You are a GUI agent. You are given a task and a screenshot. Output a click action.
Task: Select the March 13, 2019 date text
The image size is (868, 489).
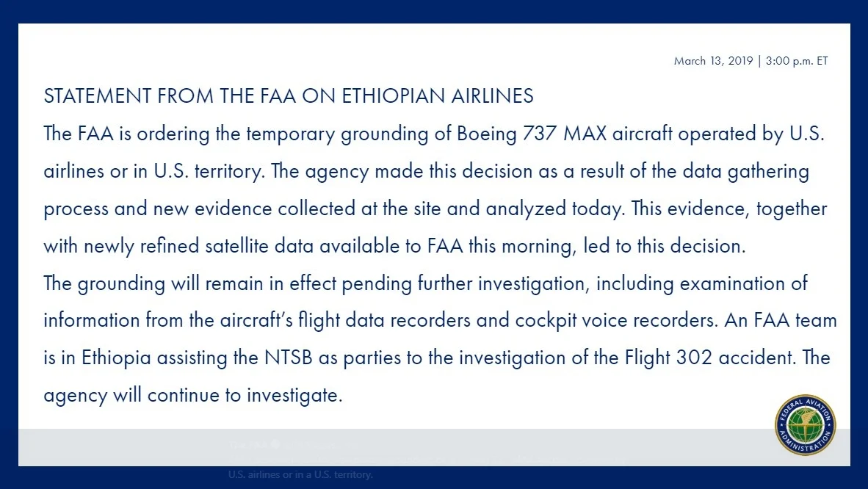tap(713, 61)
